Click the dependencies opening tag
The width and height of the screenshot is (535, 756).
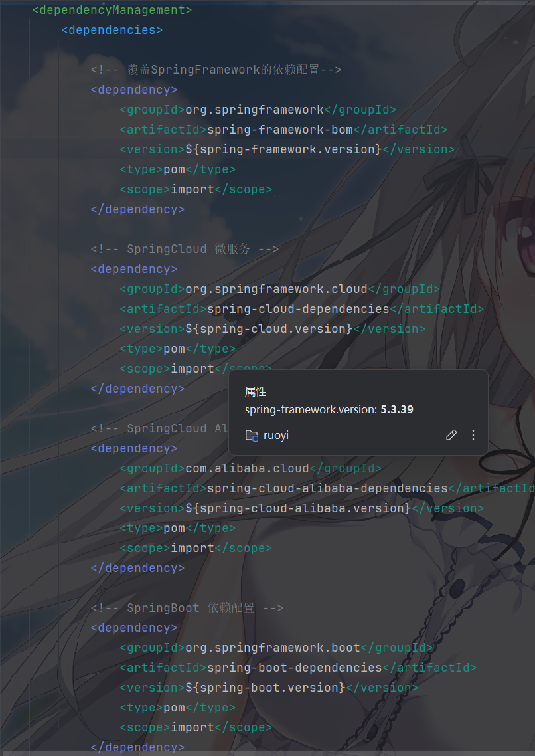[112, 30]
